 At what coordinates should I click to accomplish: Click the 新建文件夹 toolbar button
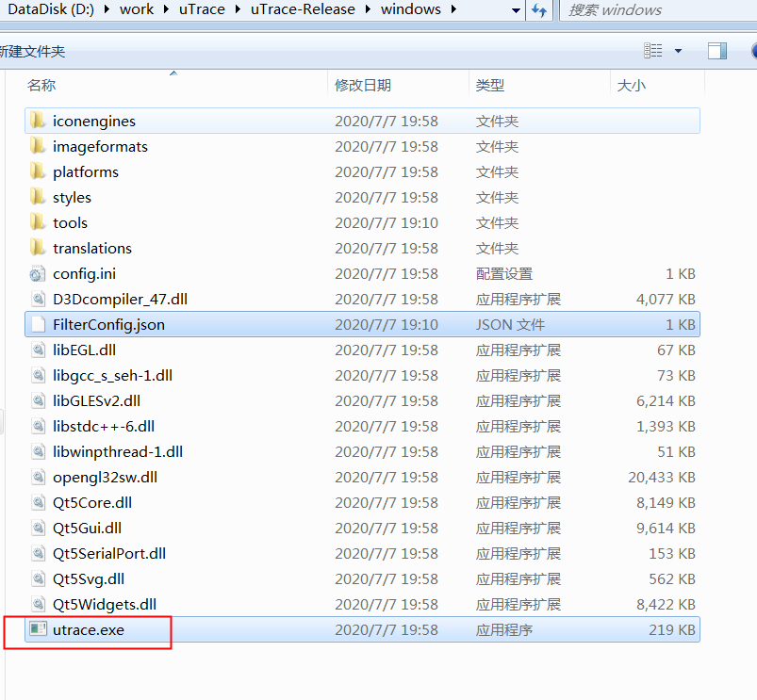coord(32,51)
